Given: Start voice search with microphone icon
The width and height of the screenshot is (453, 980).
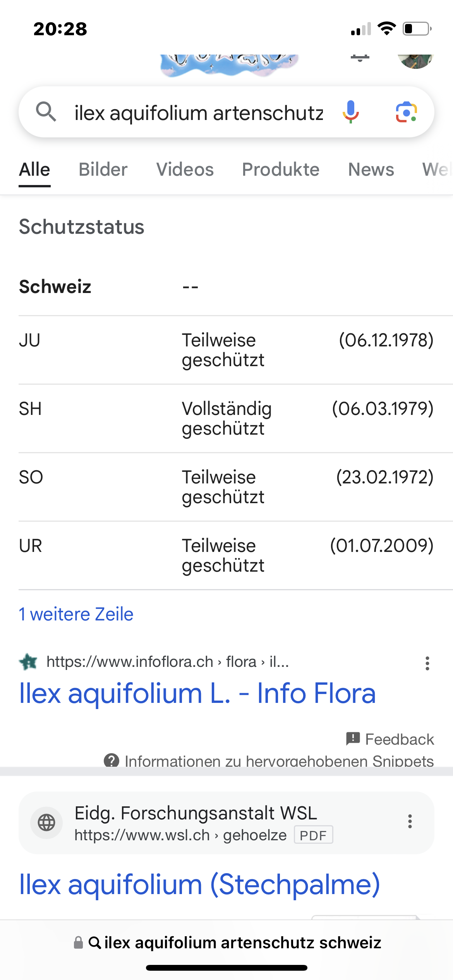Looking at the screenshot, I should tap(351, 112).
